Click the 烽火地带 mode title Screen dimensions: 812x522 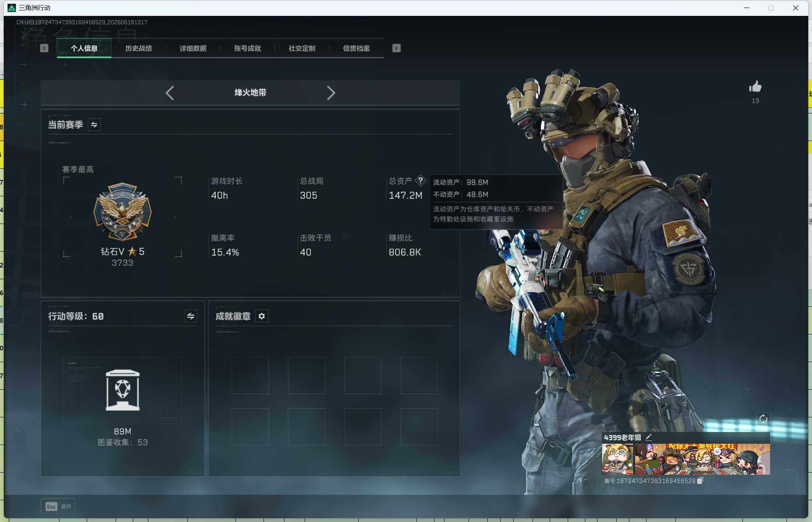[x=251, y=93]
